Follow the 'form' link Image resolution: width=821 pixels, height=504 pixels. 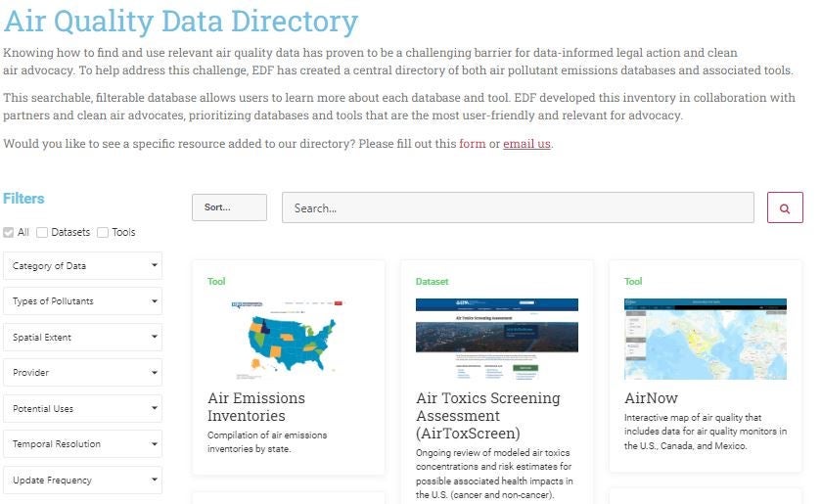point(472,144)
